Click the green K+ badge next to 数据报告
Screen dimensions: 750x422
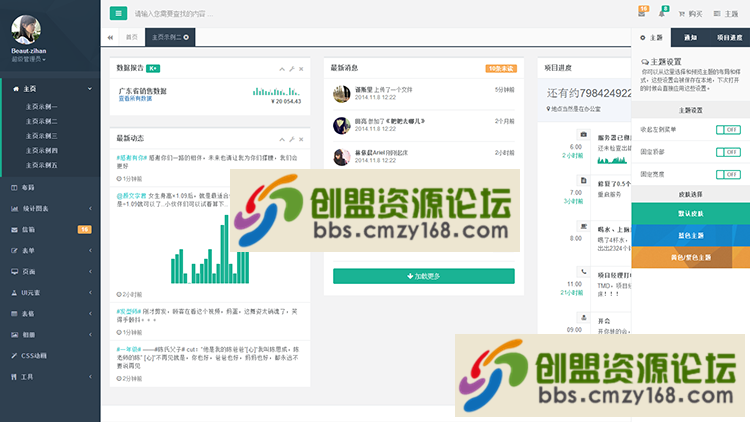click(153, 68)
